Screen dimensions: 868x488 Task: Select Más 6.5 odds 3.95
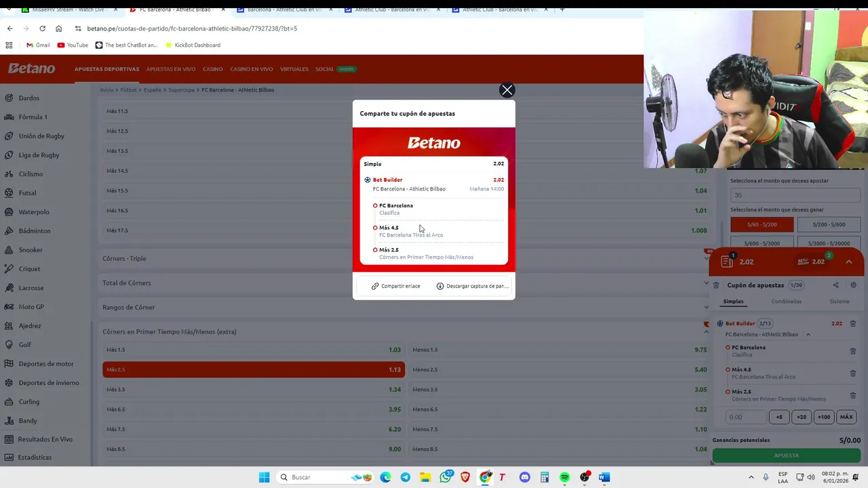(254, 409)
